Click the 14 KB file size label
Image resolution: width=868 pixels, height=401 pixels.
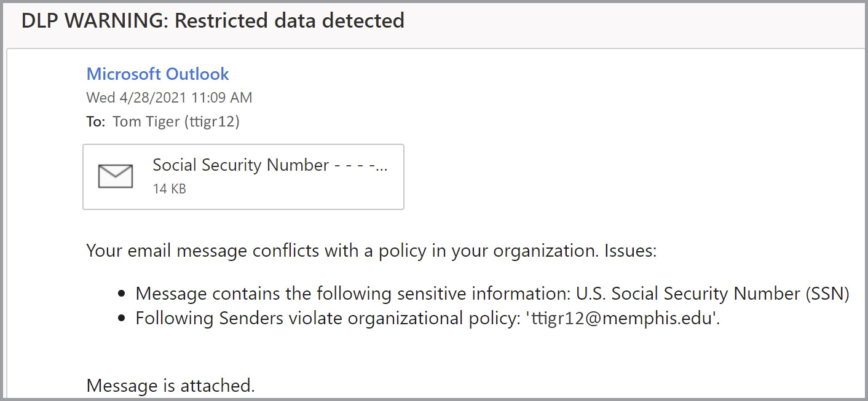click(168, 188)
